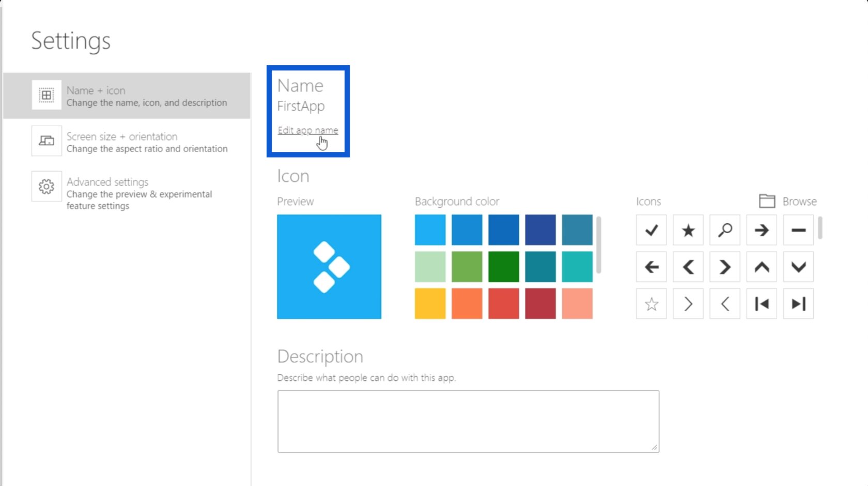Viewport: 868px width, 486px height.
Task: Select the chevron up icon
Action: click(x=761, y=267)
